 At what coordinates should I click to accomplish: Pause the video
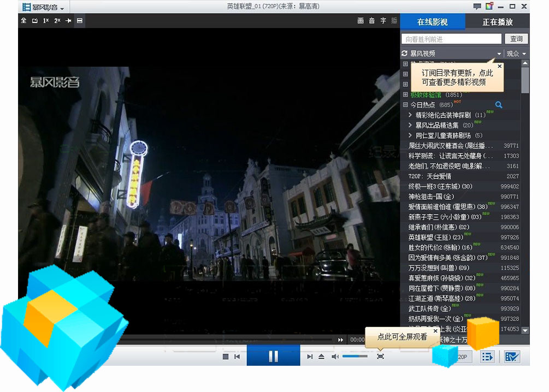click(x=274, y=355)
